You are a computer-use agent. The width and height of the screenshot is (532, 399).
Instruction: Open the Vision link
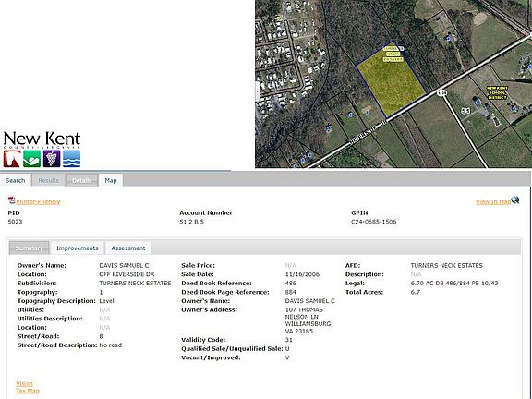point(24,383)
